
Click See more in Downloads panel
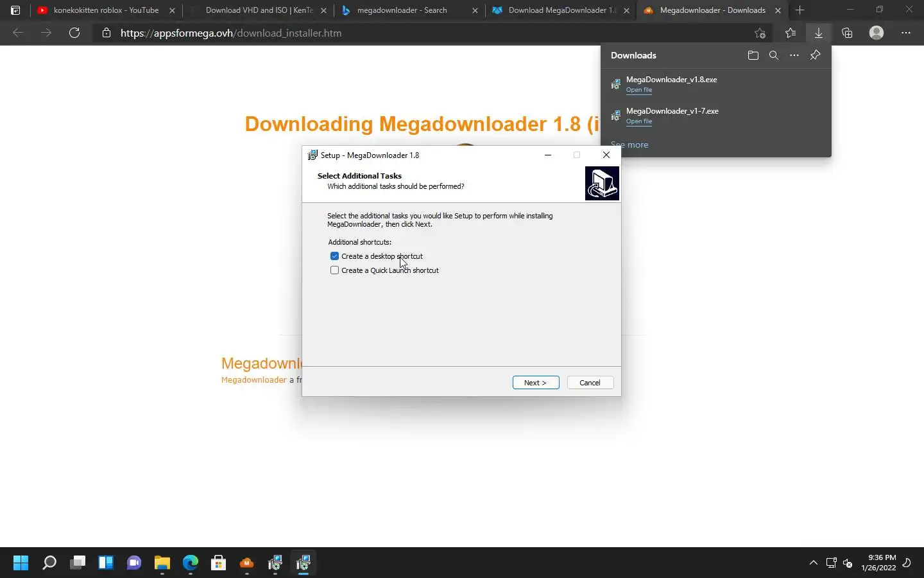(629, 145)
